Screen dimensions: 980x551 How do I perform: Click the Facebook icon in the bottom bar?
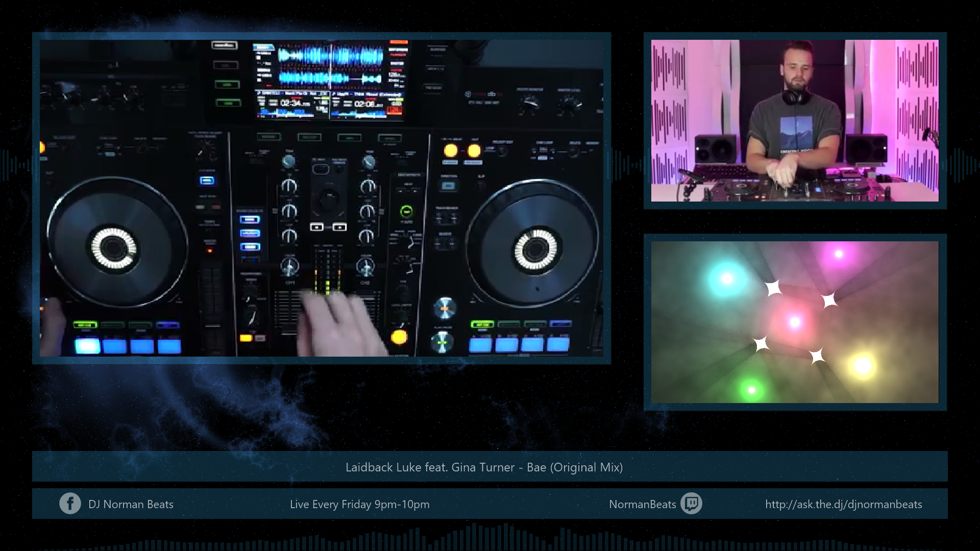tap(70, 504)
